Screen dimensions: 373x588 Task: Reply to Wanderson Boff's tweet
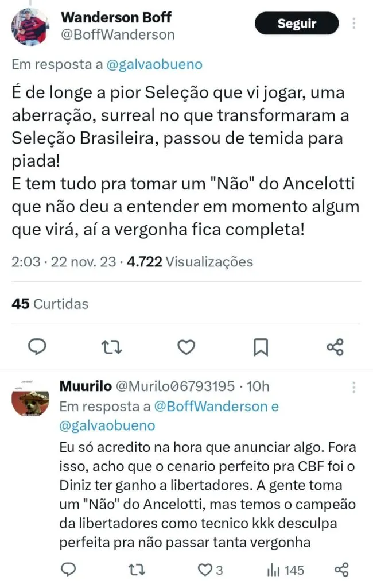click(37, 347)
